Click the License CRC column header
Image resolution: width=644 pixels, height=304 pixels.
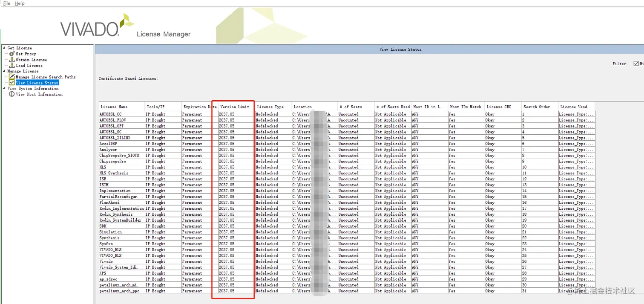pyautogui.click(x=503, y=107)
